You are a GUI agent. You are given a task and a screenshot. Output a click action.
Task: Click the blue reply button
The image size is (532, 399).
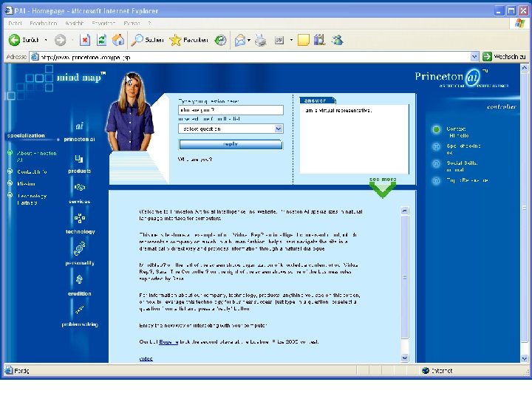(231, 144)
